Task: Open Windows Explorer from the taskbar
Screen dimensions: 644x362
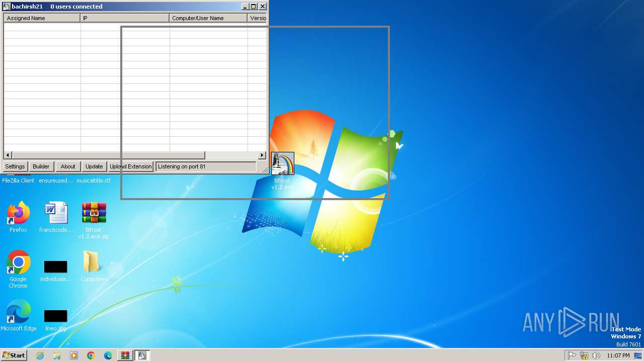Action: tap(57, 355)
